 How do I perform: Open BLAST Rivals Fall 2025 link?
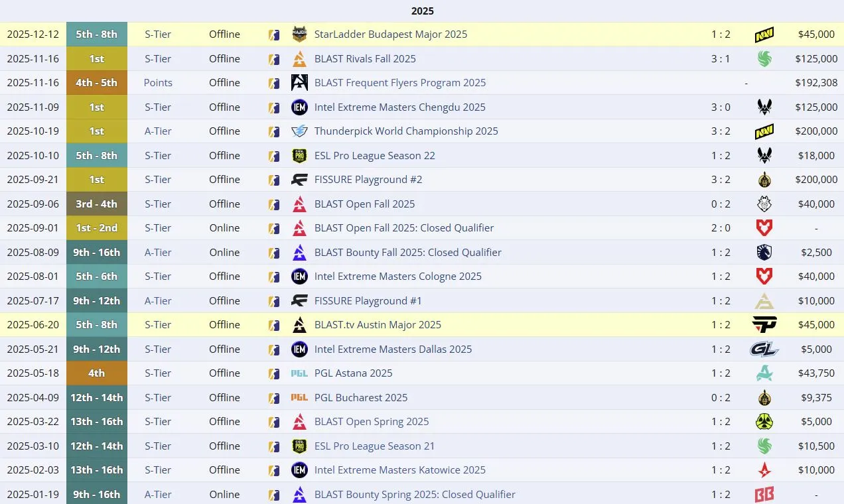coord(365,58)
